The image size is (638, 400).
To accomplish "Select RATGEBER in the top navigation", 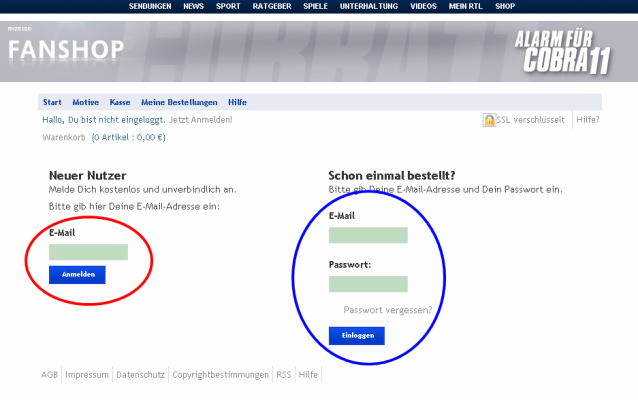I will pos(272,6).
